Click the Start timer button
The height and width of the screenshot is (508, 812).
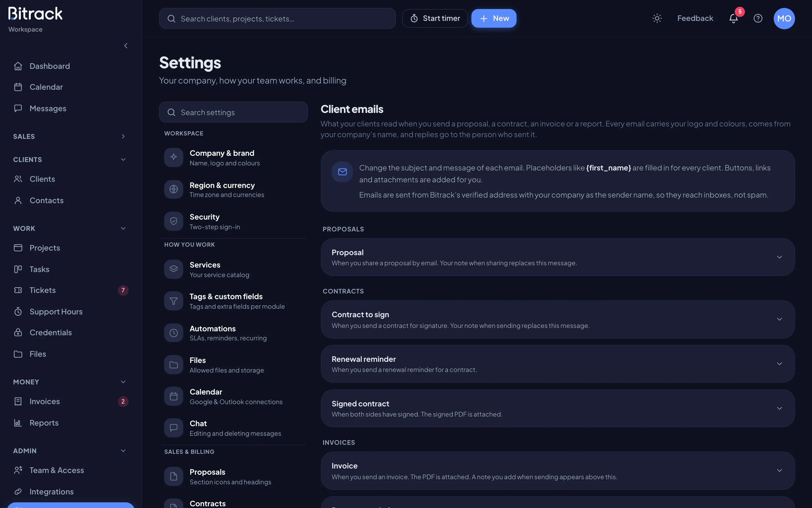pyautogui.click(x=435, y=18)
